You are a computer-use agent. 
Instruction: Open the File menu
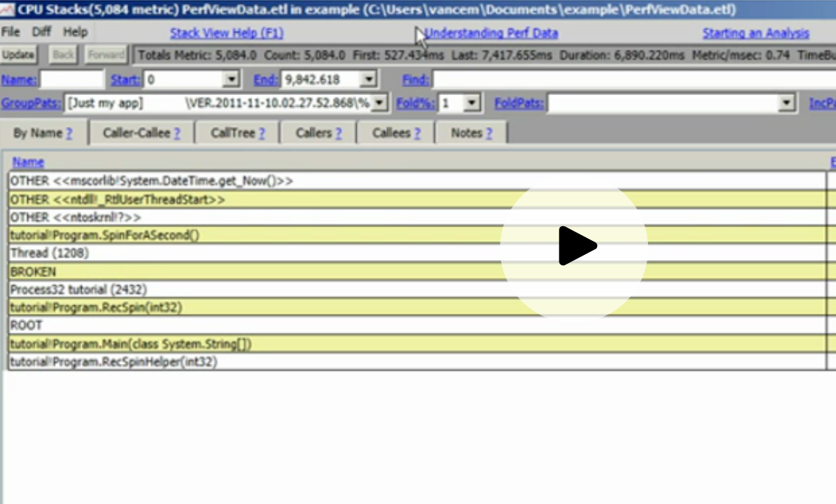10,32
